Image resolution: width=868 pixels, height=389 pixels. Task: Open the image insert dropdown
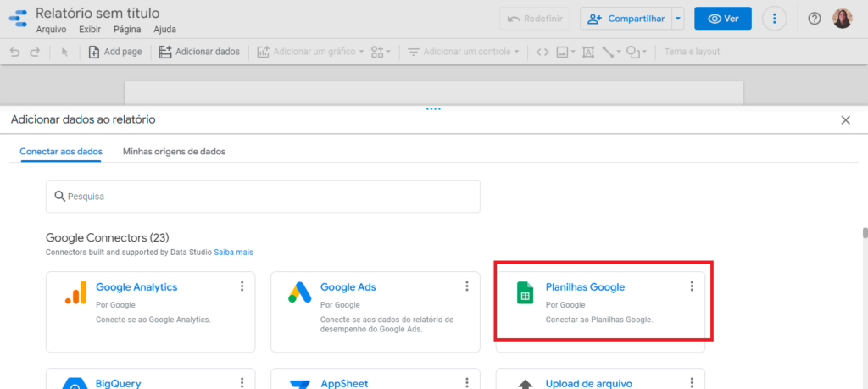[x=565, y=52]
